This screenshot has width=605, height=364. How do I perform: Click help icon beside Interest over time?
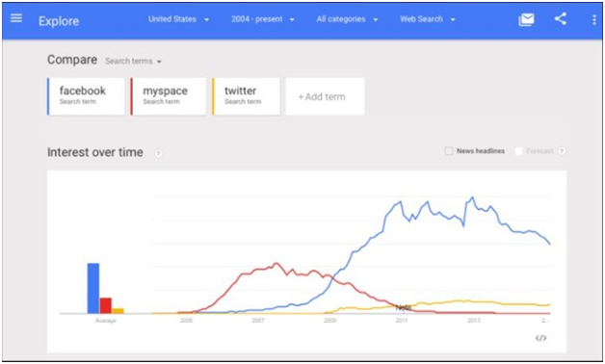point(159,153)
